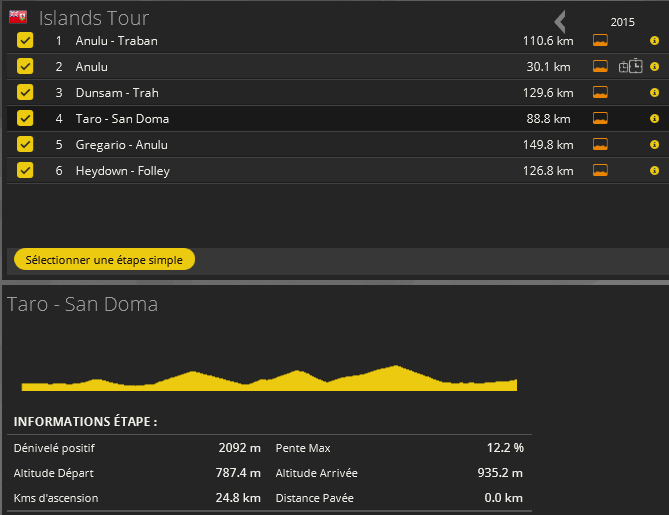Open profile icon for Anulu 30.1 km stage
Image resolution: width=669 pixels, height=515 pixels.
pyautogui.click(x=600, y=67)
